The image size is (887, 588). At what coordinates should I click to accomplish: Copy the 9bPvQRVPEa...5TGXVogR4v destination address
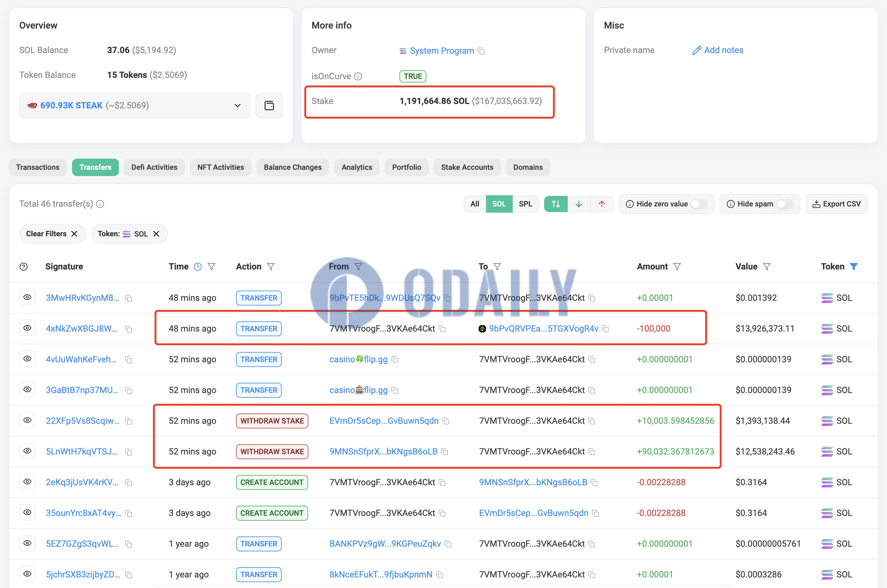(x=605, y=329)
